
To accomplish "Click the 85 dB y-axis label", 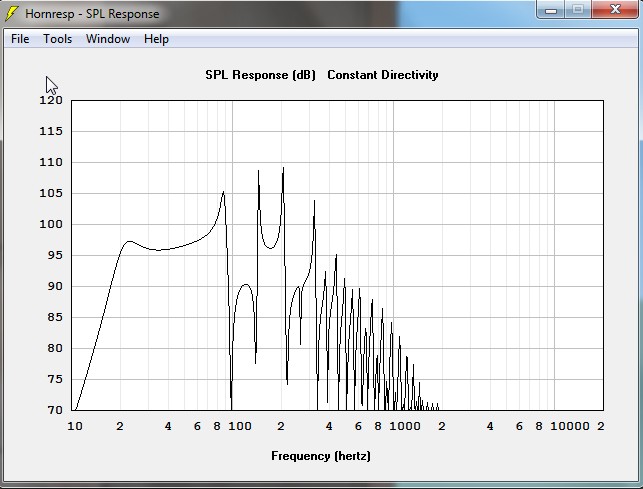I will pyautogui.click(x=55, y=317).
